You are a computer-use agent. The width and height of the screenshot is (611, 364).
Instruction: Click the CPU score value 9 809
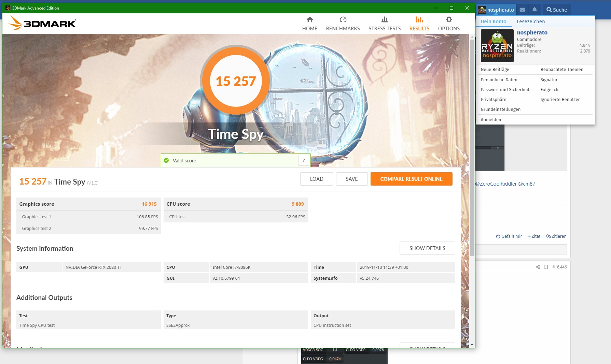[297, 204]
